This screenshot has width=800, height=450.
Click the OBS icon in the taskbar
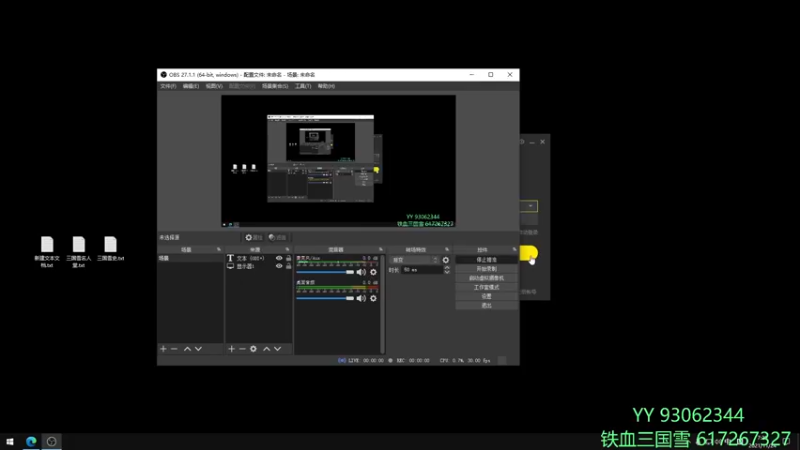52,441
